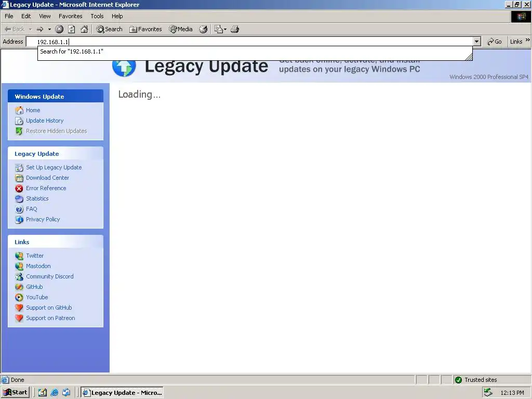Select the Search for "192.168.1.1" suggestion
Viewport: 532px width, 399px height.
pyautogui.click(x=255, y=51)
